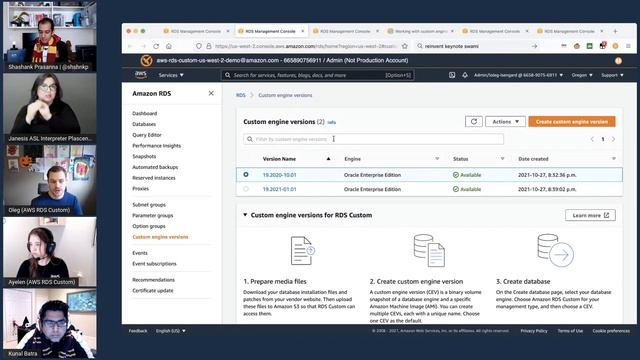The width and height of the screenshot is (640, 360).
Task: Open Reserved instances in sidebar
Action: pyautogui.click(x=154, y=178)
